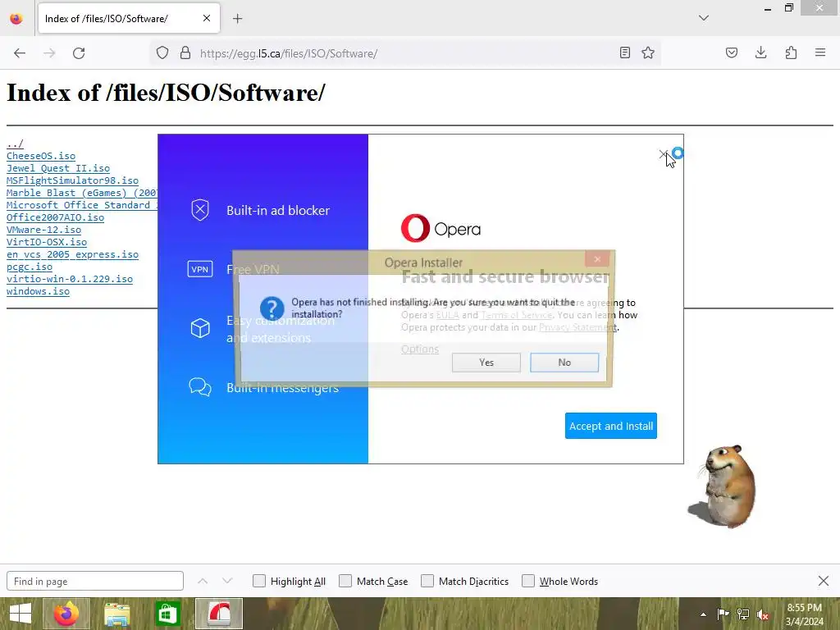Close the find bar
This screenshot has width=840, height=630.
[x=824, y=581]
